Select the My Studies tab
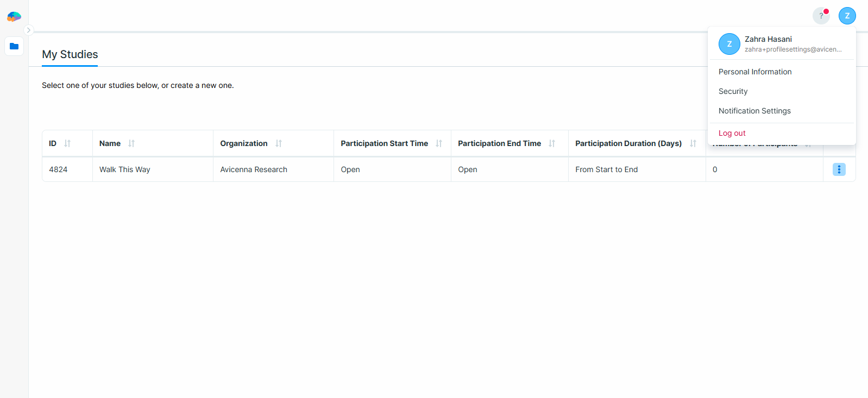 [70, 54]
